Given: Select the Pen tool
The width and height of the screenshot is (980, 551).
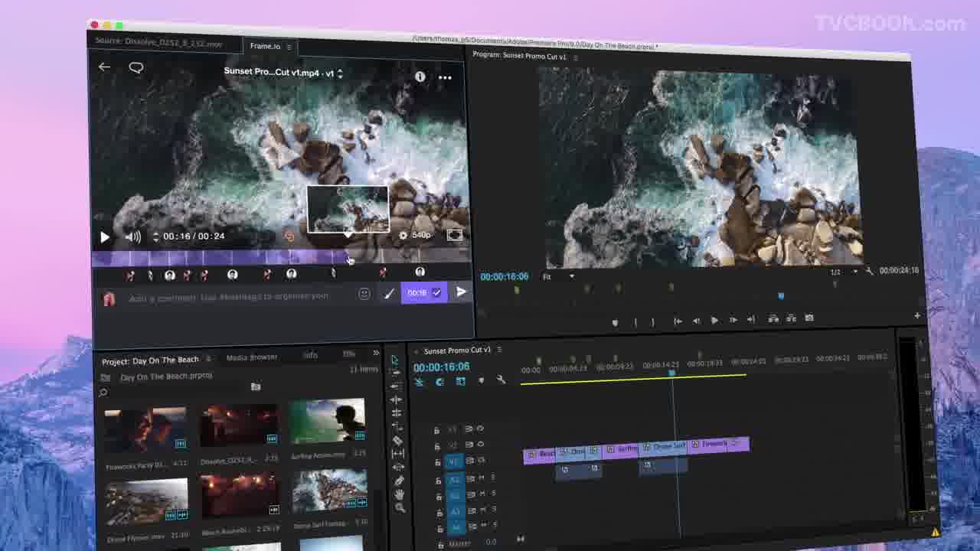Looking at the screenshot, I should click(x=399, y=481).
